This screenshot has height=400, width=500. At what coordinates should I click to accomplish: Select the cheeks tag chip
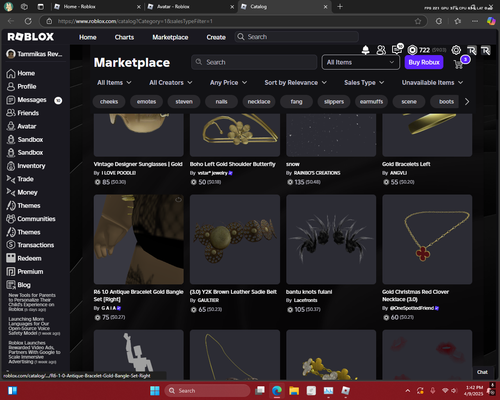[109, 102]
